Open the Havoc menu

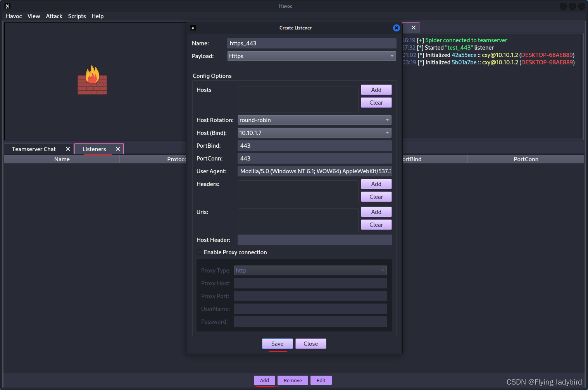coord(14,16)
